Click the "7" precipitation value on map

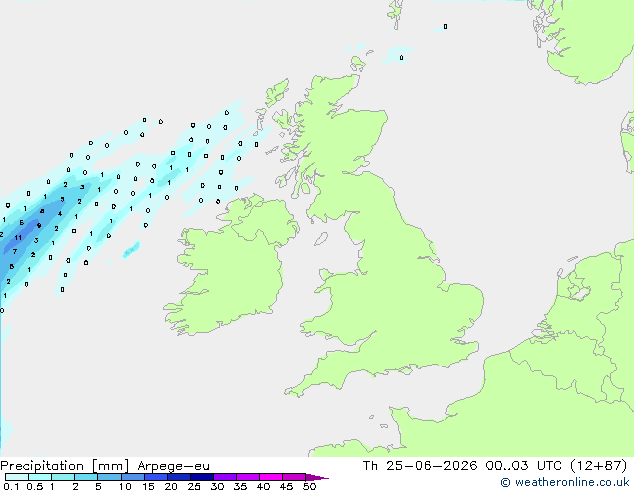(x=15, y=251)
